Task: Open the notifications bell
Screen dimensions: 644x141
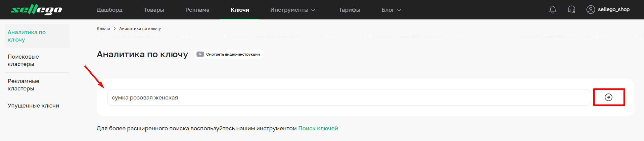Action: [553, 10]
